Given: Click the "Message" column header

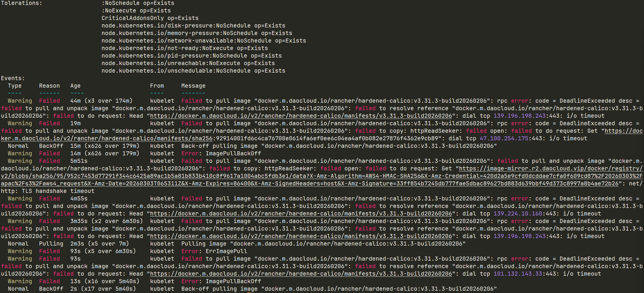Looking at the screenshot, I should click(193, 86).
